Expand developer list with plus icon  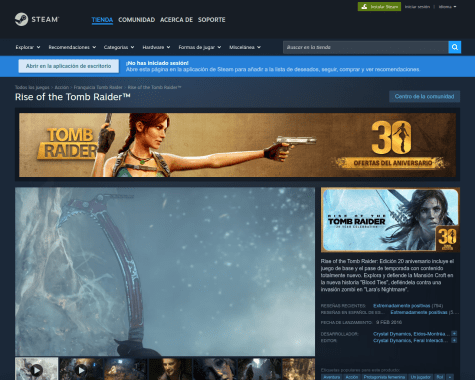[454, 334]
